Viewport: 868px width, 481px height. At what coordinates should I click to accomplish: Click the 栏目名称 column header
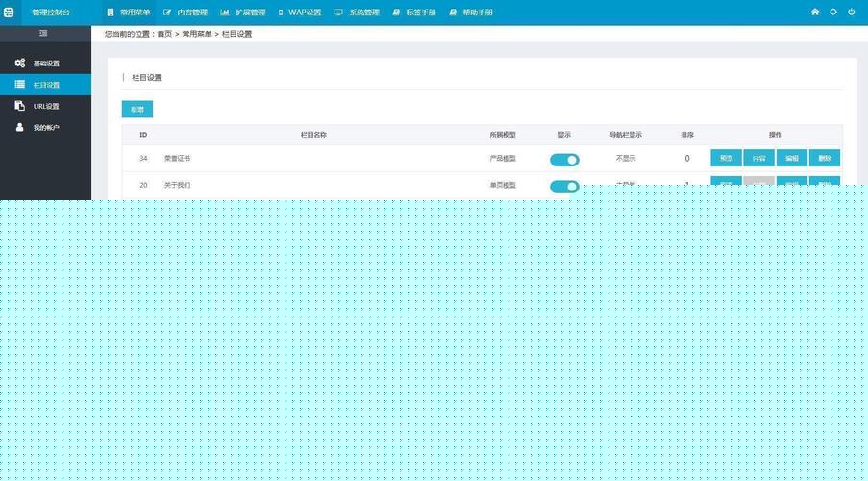[313, 134]
